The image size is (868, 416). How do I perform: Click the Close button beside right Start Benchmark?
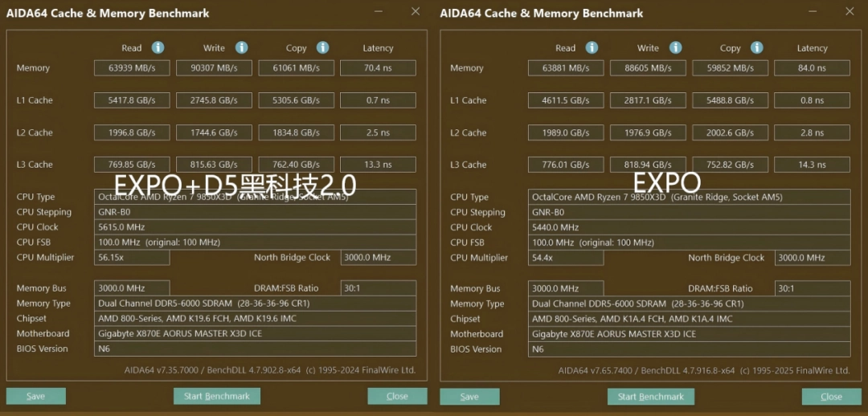831,397
